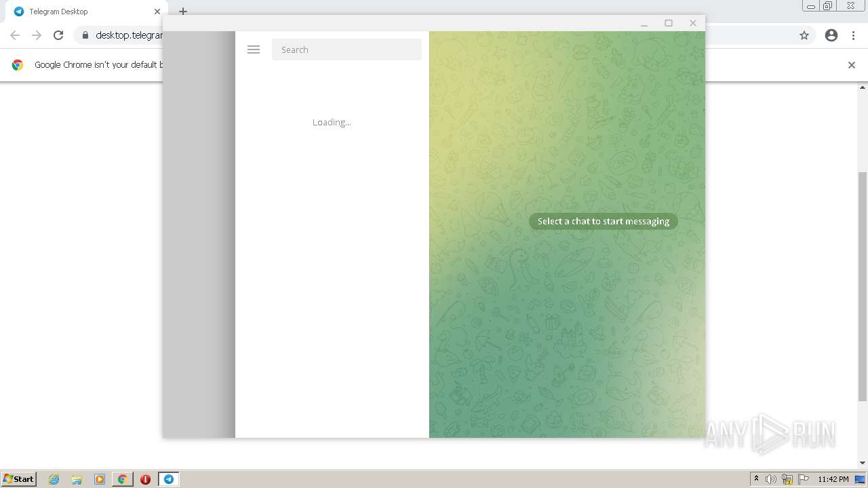Open Chrome's three-dot menu

coord(853,35)
